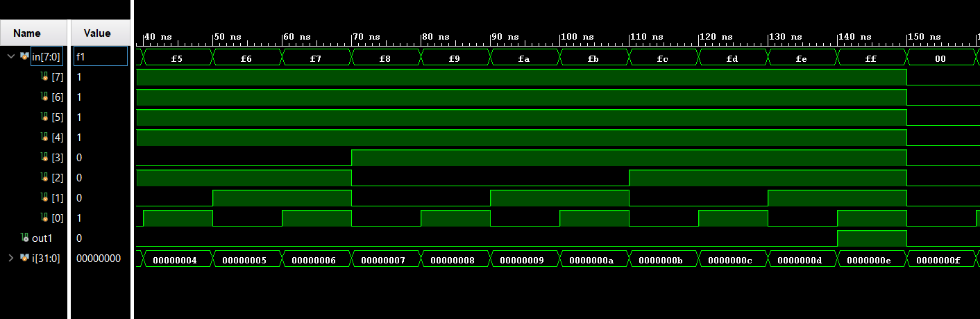980x319 pixels.
Task: Expand the i[31:0] bus signal
Action: [11, 258]
